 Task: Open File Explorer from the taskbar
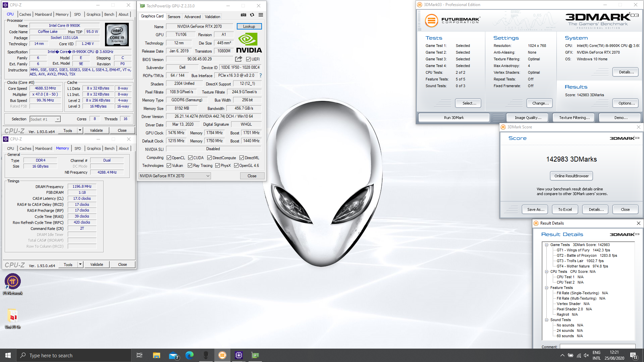point(156,355)
